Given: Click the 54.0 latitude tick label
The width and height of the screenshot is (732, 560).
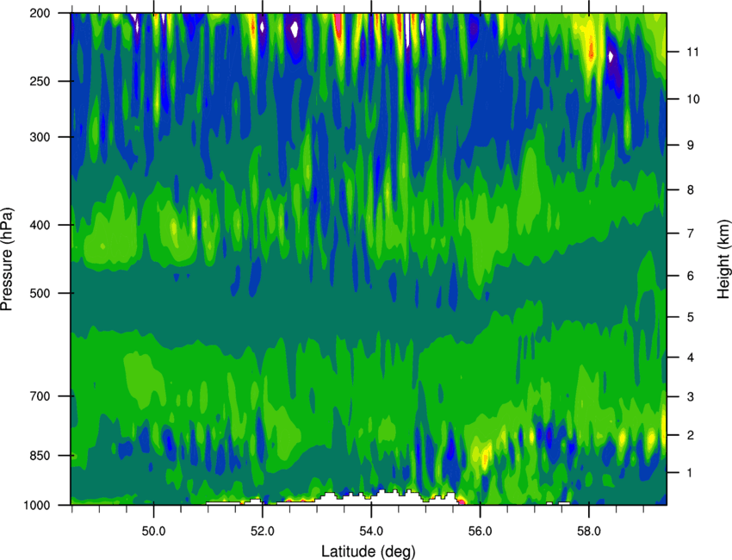Looking at the screenshot, I should coord(371,532).
